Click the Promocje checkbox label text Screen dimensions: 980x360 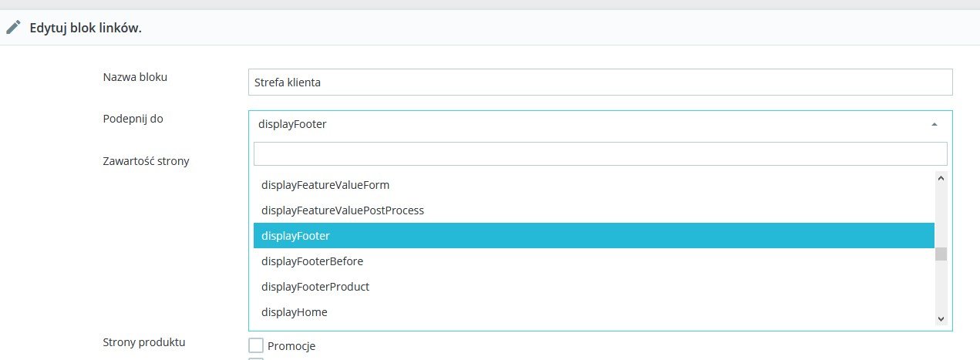pyautogui.click(x=291, y=346)
